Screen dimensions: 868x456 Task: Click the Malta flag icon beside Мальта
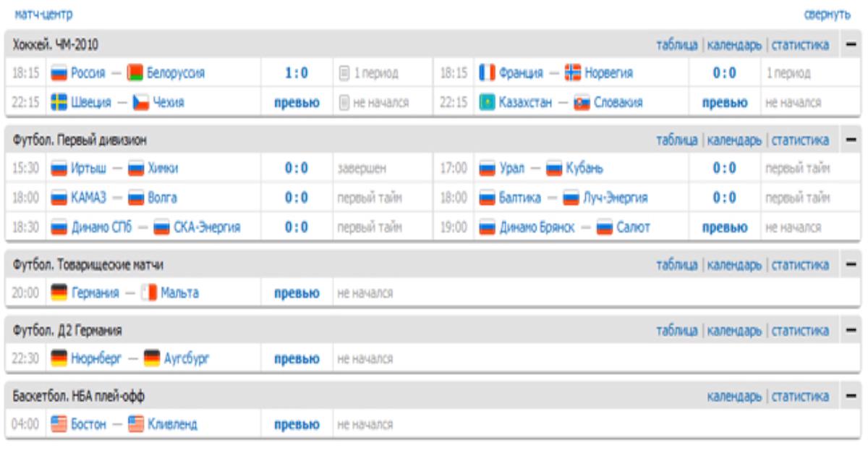(x=149, y=293)
